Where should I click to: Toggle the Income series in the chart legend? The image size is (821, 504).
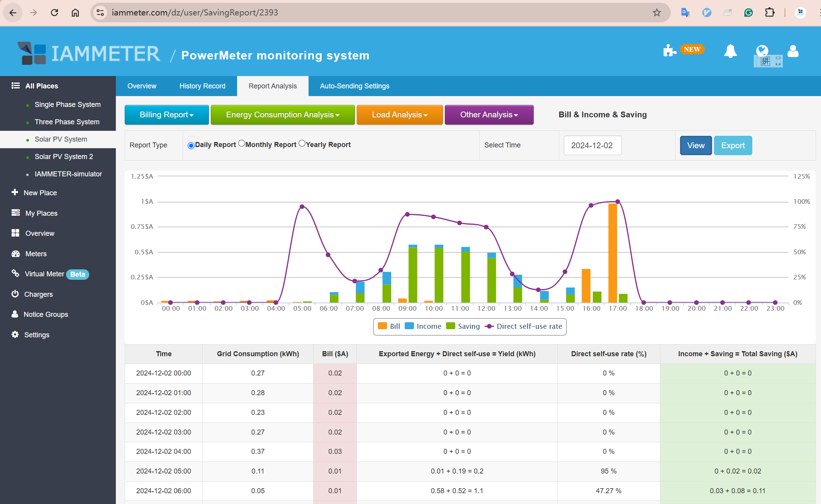coord(423,326)
